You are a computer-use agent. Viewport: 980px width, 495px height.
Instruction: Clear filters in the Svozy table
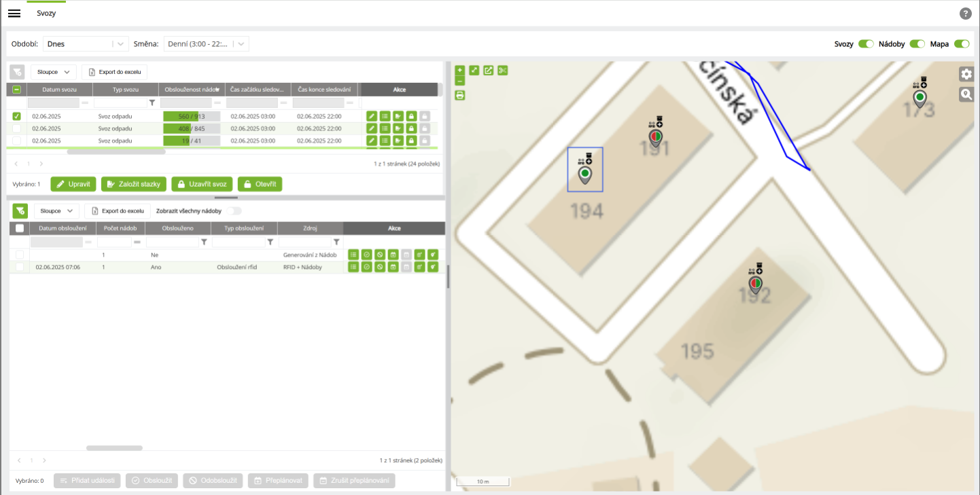(x=17, y=72)
